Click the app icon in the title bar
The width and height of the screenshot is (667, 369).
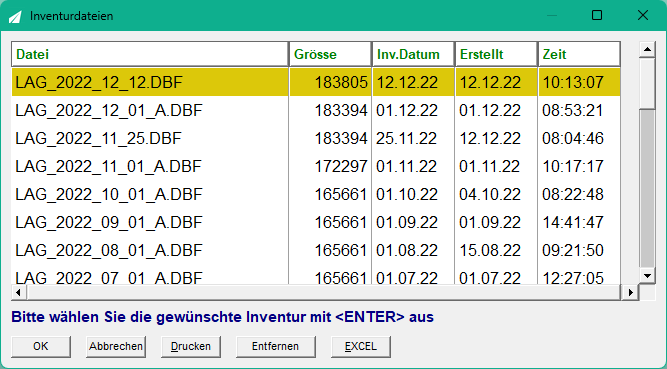click(x=15, y=17)
